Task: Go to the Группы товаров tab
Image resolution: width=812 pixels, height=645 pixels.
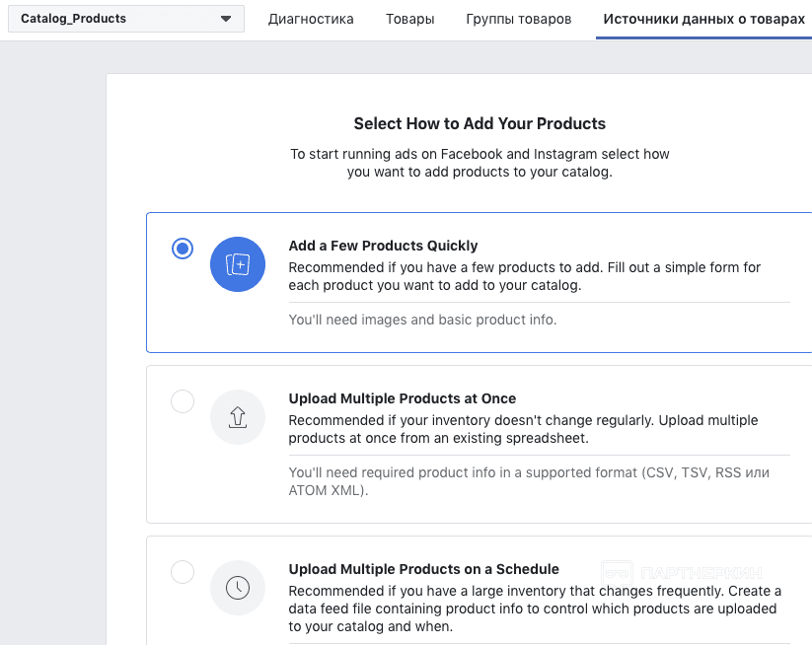Action: point(518,19)
